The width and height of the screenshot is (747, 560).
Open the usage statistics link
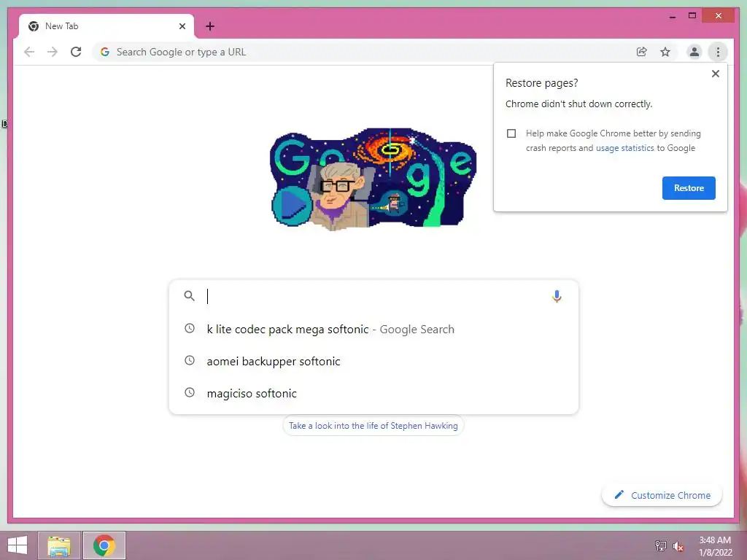[624, 148]
